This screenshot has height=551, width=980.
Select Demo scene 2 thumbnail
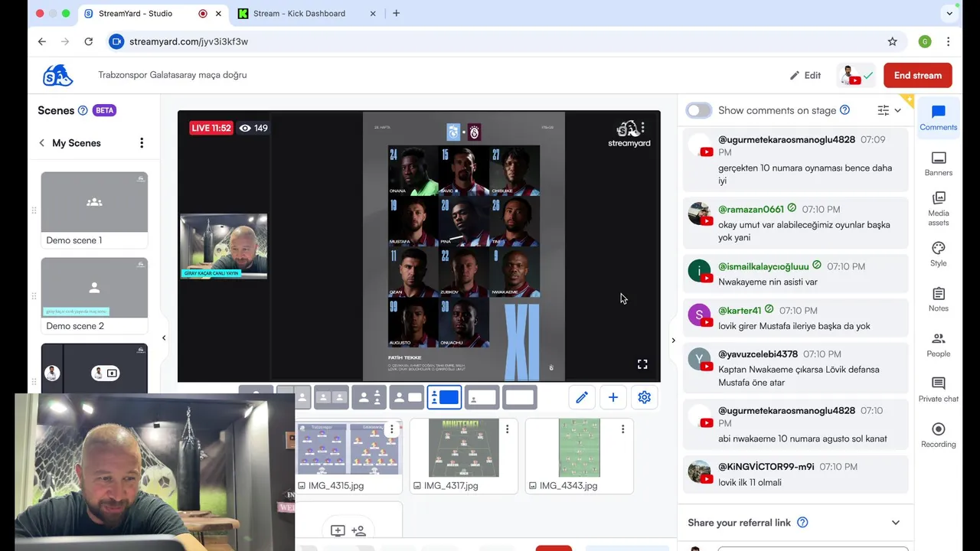(94, 288)
